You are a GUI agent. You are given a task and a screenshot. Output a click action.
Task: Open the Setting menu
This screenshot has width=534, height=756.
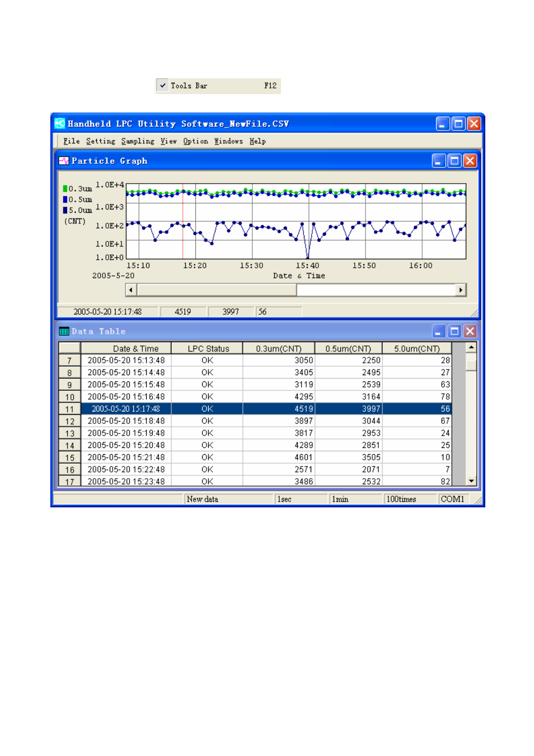tap(101, 141)
